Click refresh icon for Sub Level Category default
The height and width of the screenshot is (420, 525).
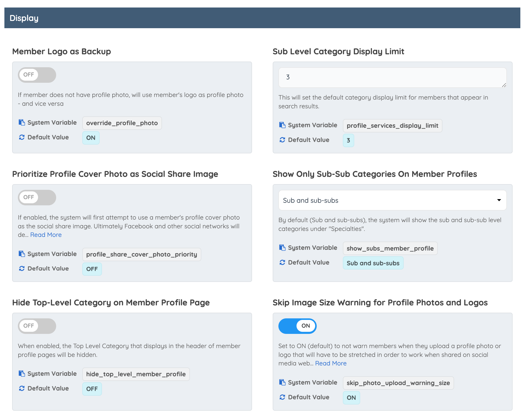[x=282, y=140]
